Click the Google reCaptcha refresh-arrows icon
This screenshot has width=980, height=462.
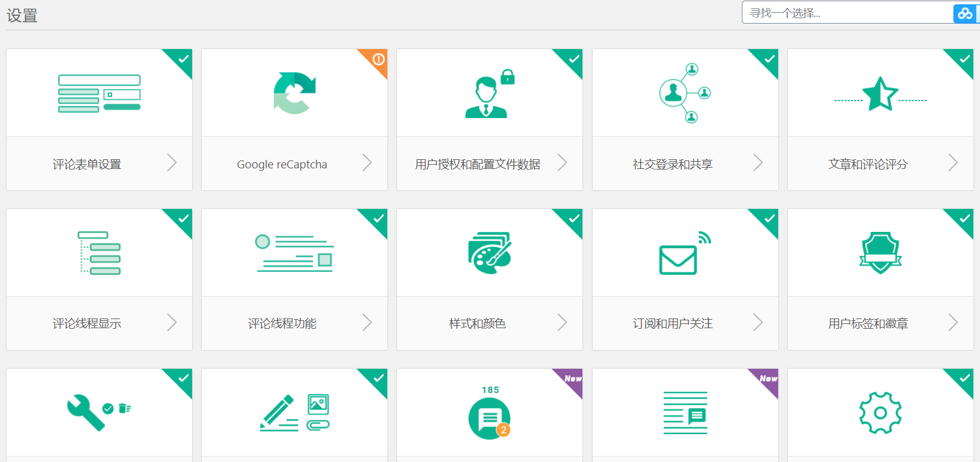point(295,93)
